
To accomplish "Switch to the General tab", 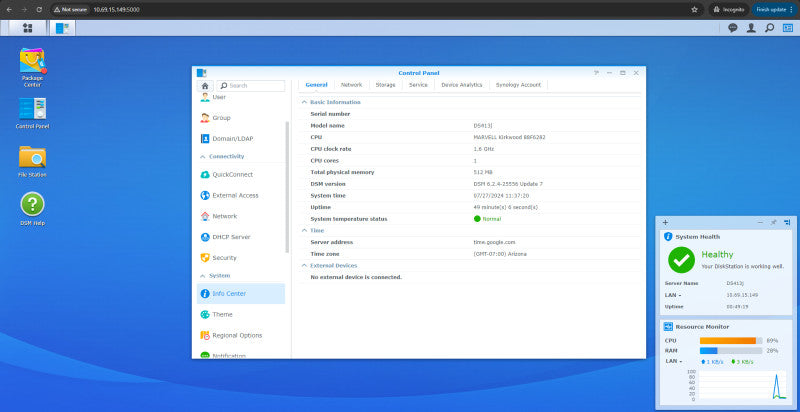I will pyautogui.click(x=316, y=85).
